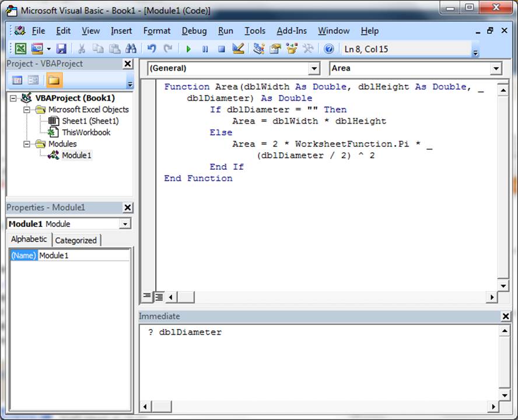Collapse the VBAProject (Book1) tree node

(13, 98)
